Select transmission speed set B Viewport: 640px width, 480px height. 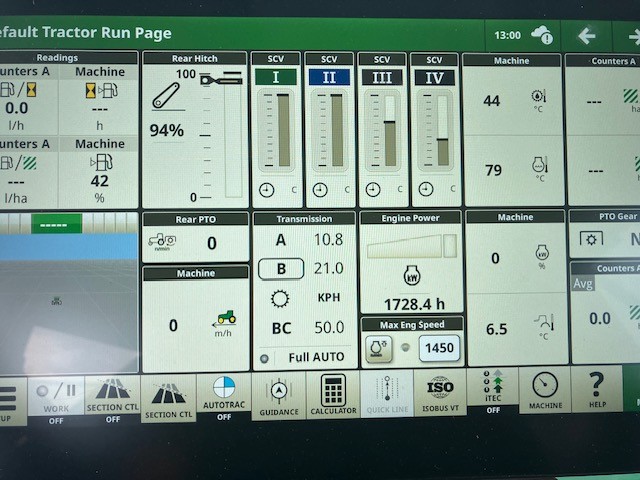[281, 269]
